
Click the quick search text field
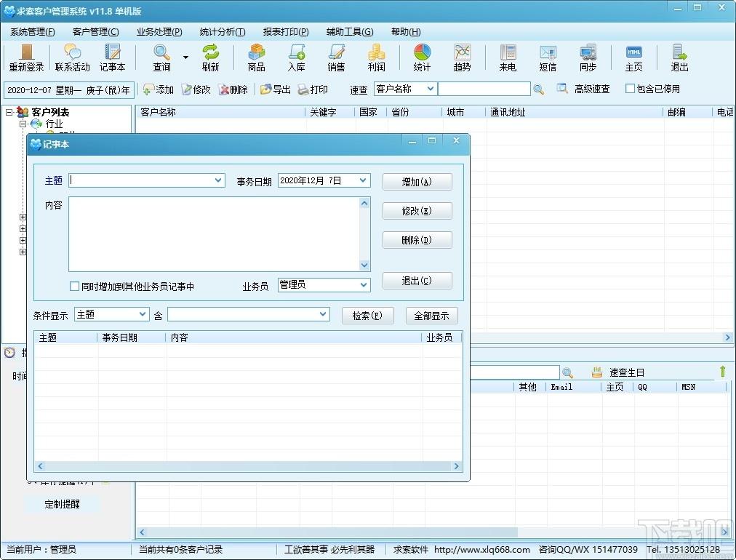(x=484, y=89)
